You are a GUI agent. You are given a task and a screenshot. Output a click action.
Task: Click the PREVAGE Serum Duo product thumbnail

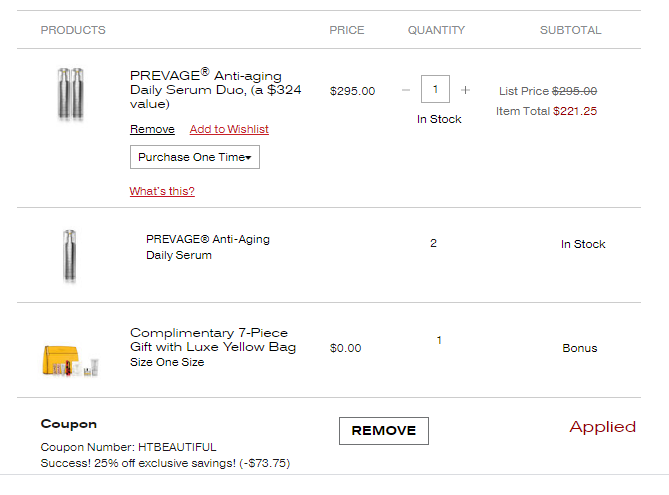point(70,94)
